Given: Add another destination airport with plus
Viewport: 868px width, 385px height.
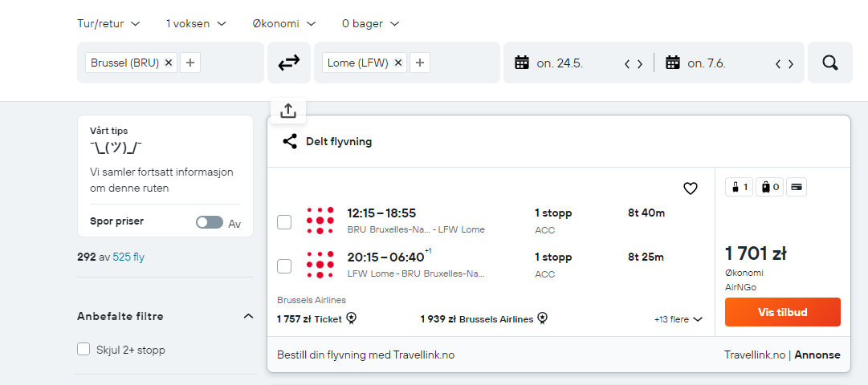Looking at the screenshot, I should (420, 63).
